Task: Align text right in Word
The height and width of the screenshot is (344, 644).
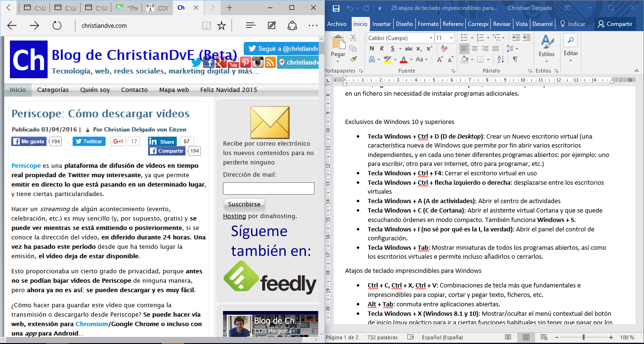Action: coord(485,49)
